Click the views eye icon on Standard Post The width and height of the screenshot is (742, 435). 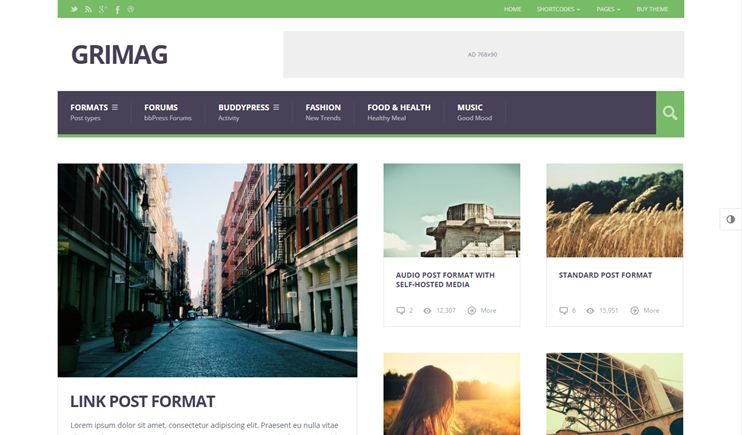coord(590,311)
